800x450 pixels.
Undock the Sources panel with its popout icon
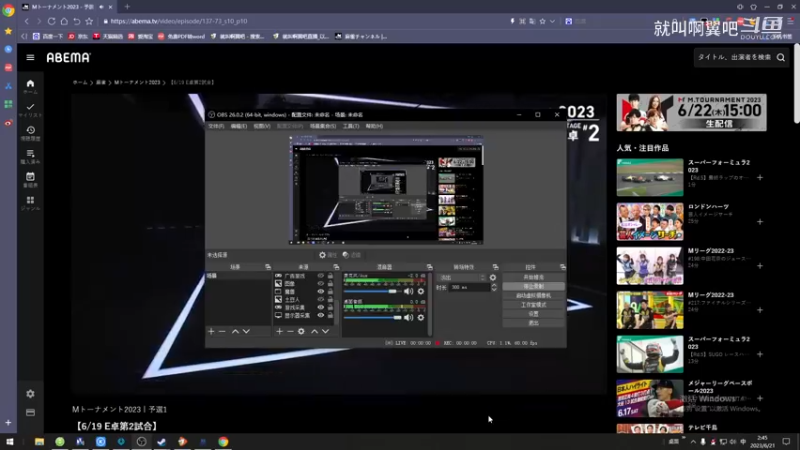coord(336,267)
